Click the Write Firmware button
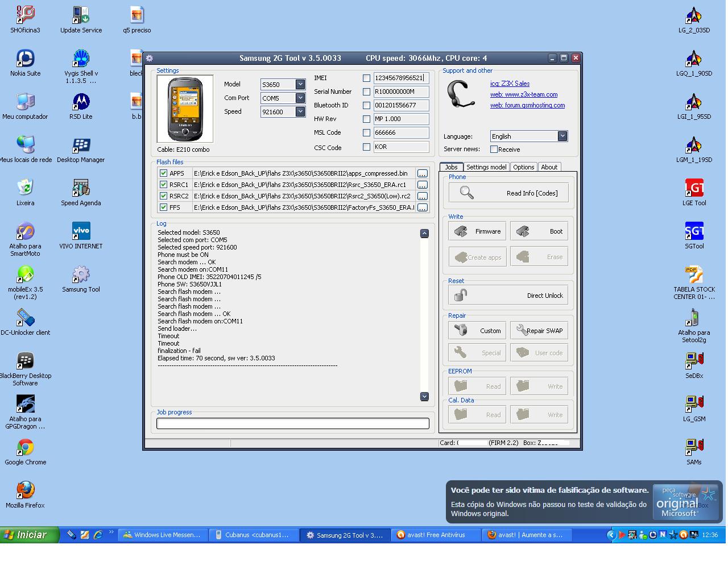Image resolution: width=728 pixels, height=582 pixels. (477, 231)
